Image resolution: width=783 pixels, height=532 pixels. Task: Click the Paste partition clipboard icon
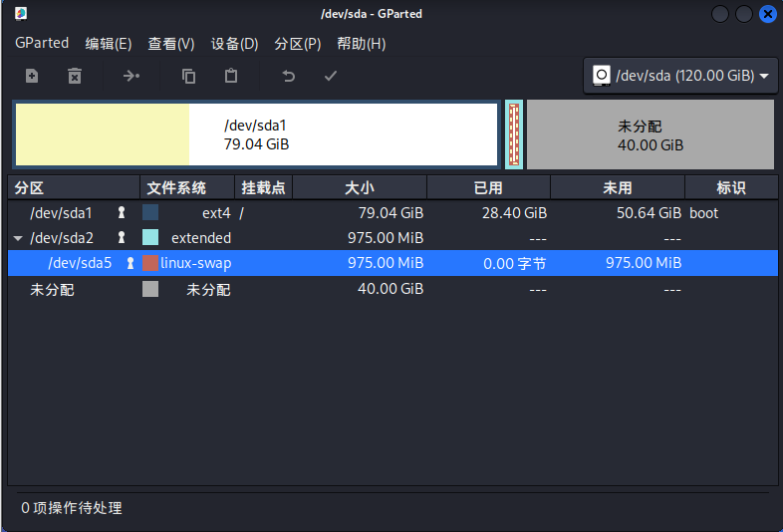231,76
